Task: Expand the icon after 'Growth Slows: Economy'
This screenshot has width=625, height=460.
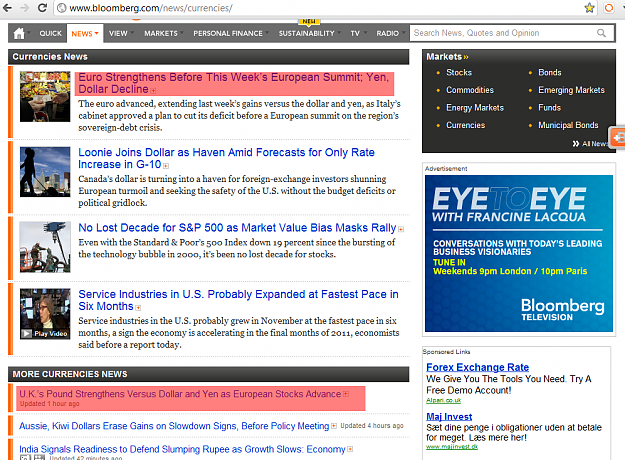Action: pos(350,449)
